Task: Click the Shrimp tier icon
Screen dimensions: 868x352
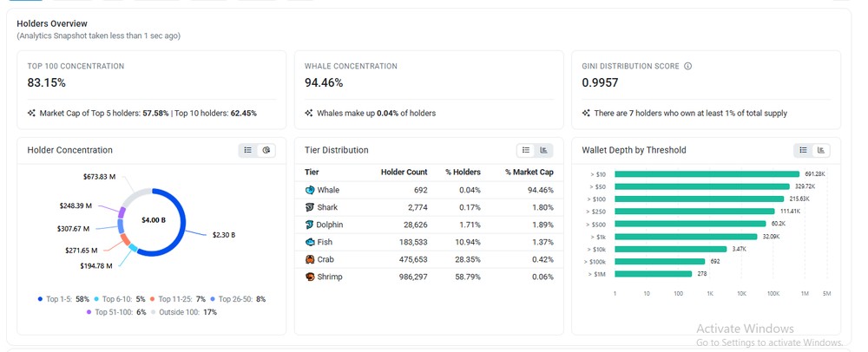Action: click(310, 277)
